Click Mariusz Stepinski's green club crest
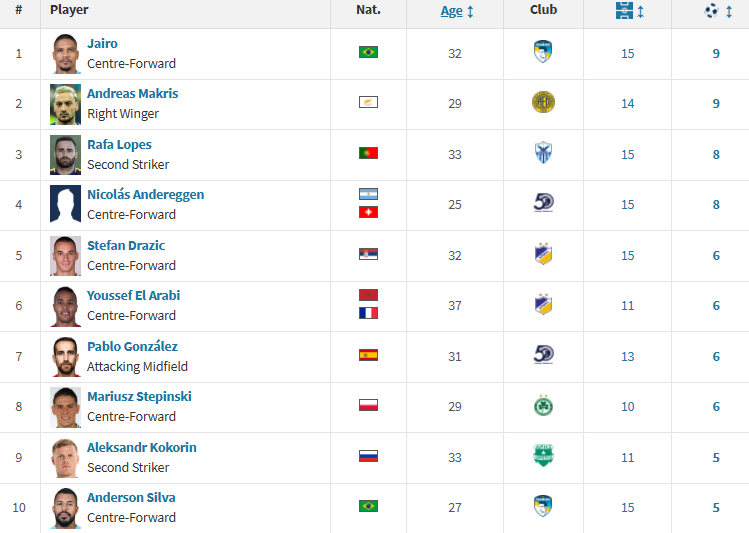Screen dimensions: 749x533 coord(543,405)
